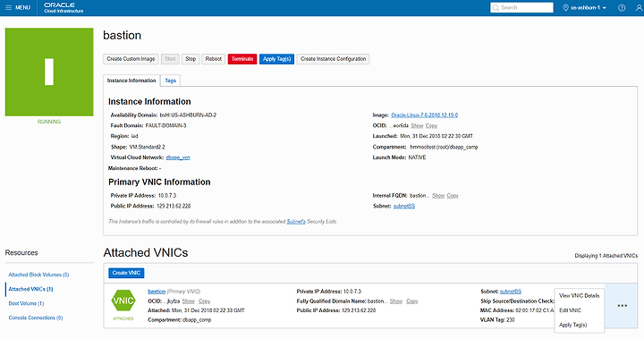
Task: Open Boot Volume (1) resource
Action: point(26,303)
